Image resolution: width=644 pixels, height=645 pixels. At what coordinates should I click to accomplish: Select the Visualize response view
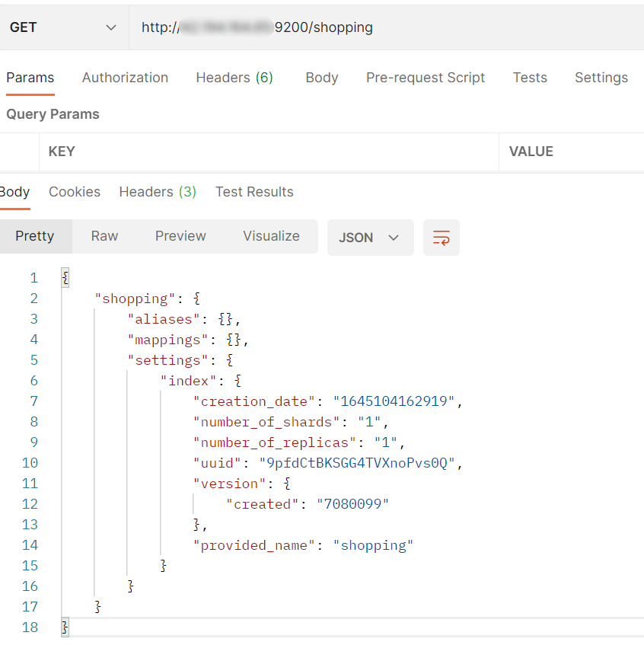point(271,236)
